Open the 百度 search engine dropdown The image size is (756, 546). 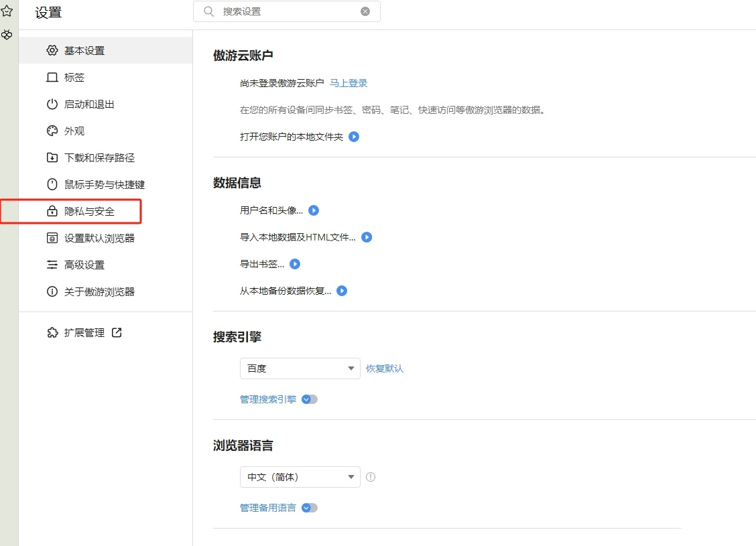(300, 368)
